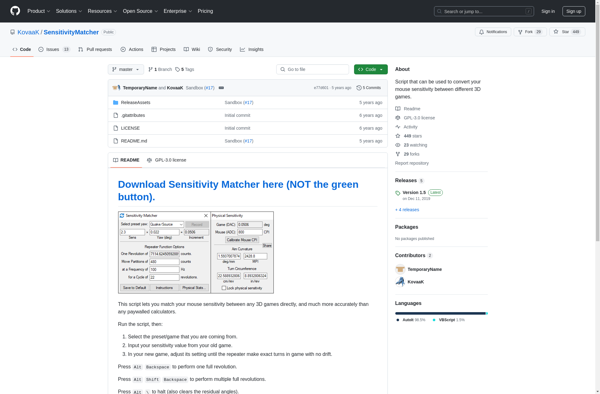
Task: Switch to the Issues tab
Action: tap(54, 49)
